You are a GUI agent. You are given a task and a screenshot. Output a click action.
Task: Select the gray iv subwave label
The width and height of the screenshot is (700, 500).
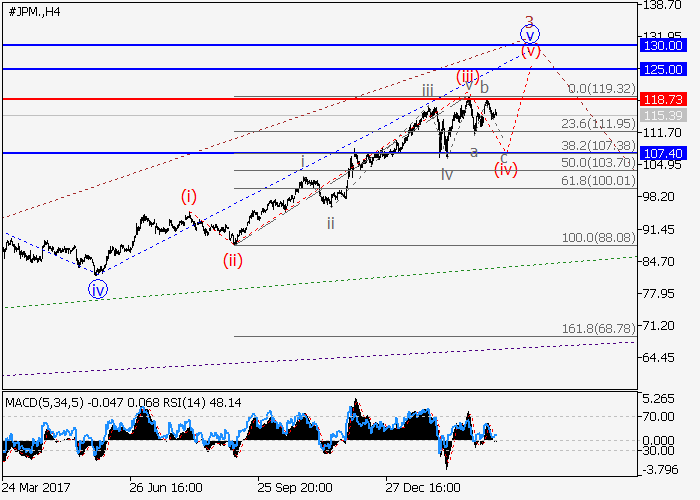447,174
